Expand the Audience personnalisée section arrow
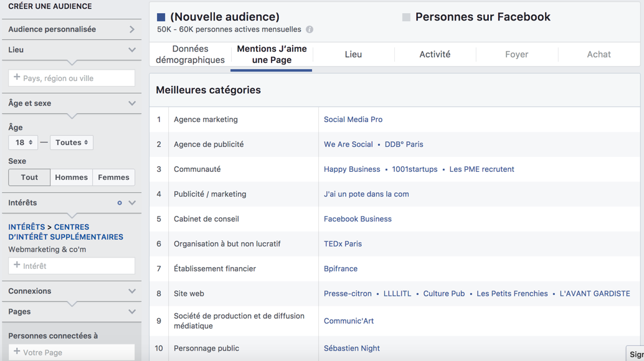 tap(132, 29)
